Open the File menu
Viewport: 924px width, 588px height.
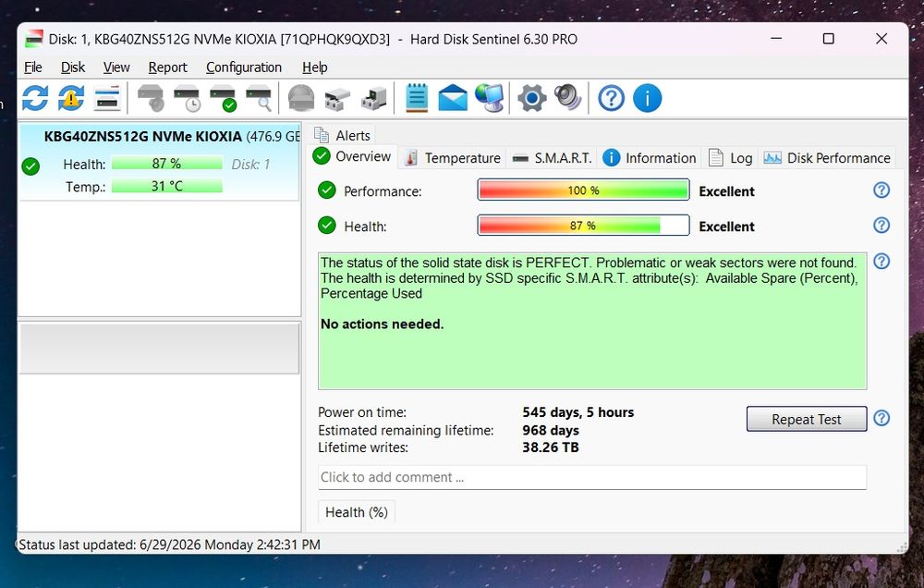point(33,67)
